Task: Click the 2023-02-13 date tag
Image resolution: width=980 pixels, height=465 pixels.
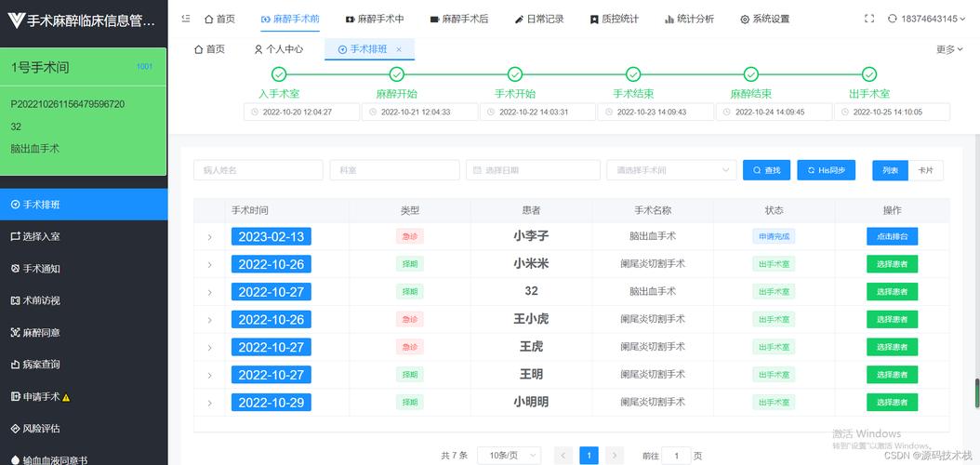Action: (x=271, y=236)
